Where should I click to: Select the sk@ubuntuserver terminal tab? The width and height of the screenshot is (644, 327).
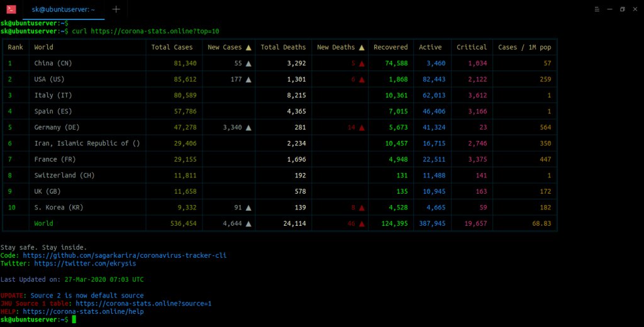point(62,9)
